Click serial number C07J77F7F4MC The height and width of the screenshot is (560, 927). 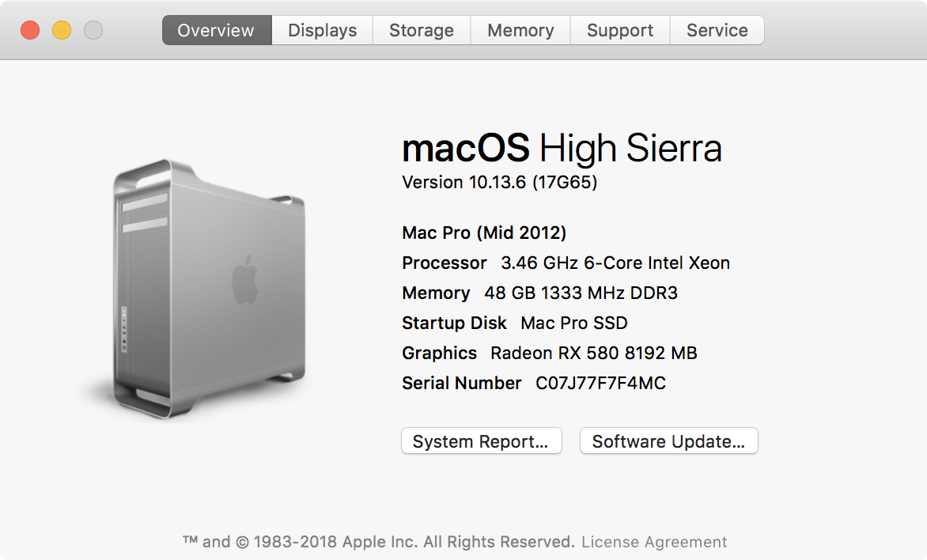[x=600, y=384]
